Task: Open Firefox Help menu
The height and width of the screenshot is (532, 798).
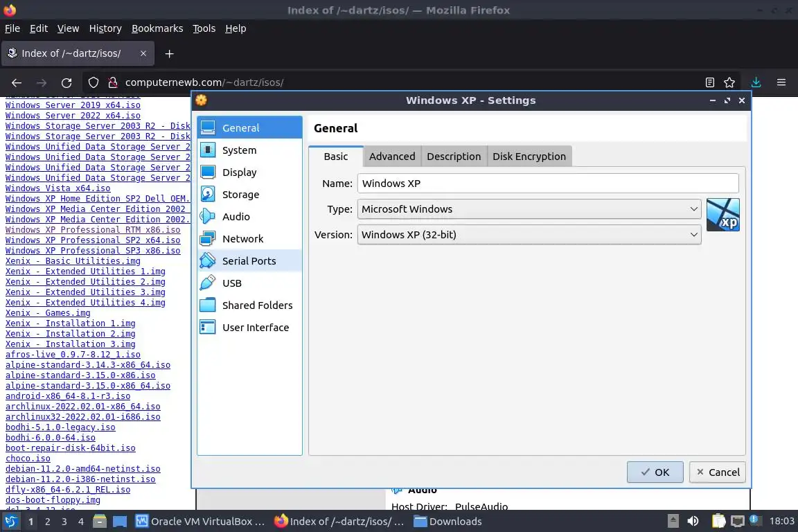Action: (x=236, y=28)
